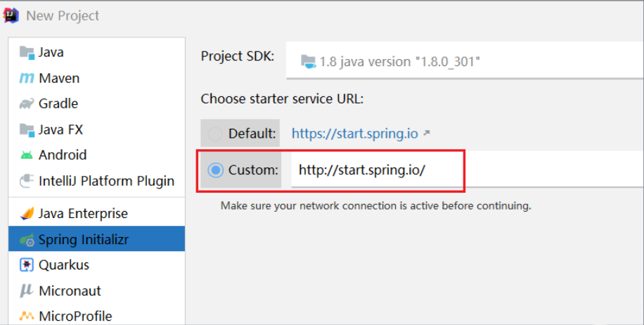Click the Java FX folder icon

click(27, 130)
